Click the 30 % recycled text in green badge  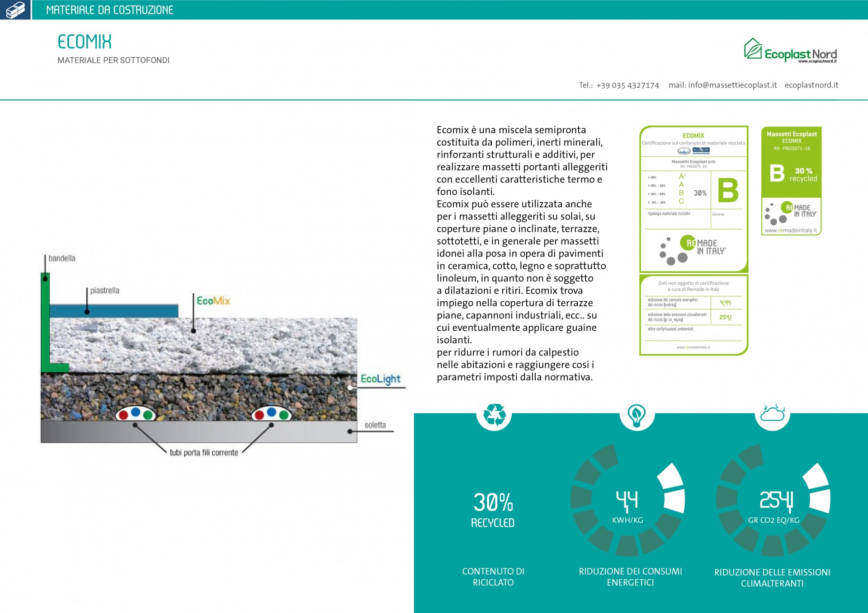[803, 174]
